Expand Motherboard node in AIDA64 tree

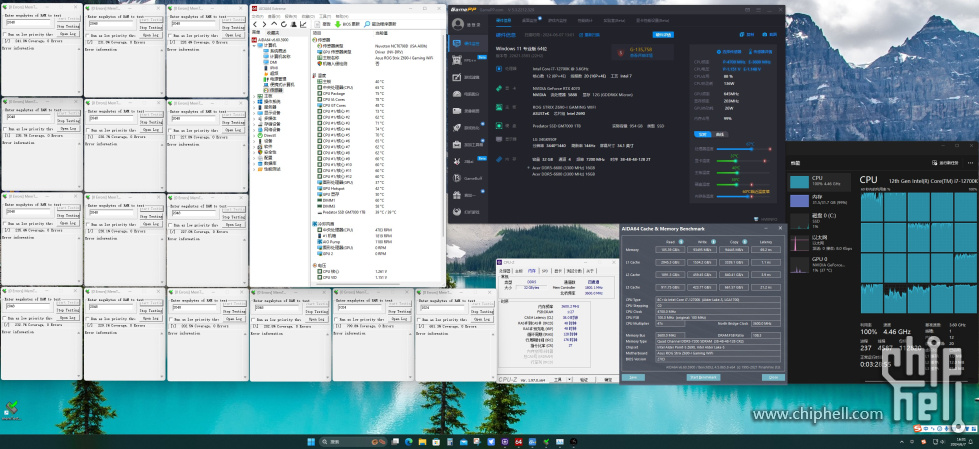(x=254, y=96)
